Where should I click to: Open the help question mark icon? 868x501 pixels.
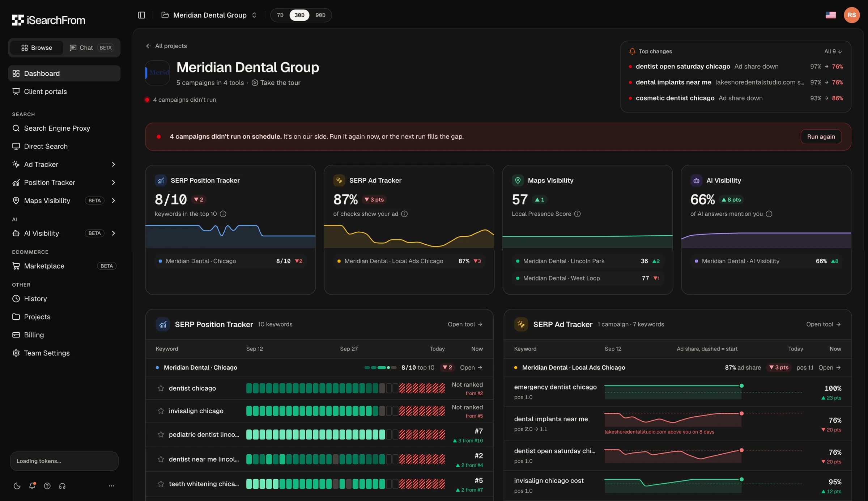click(47, 486)
